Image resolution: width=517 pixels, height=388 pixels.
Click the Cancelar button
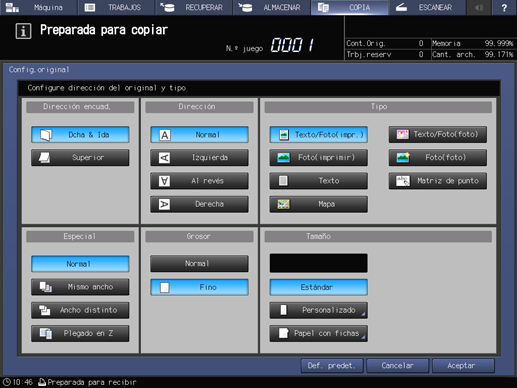397,366
